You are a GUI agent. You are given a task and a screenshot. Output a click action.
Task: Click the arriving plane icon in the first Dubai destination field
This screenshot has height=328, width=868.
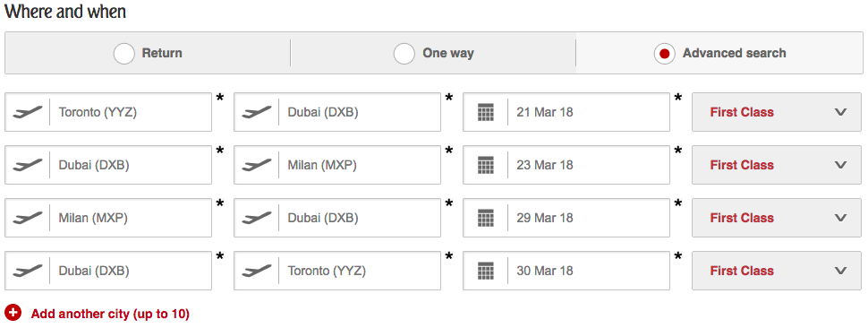257,113
